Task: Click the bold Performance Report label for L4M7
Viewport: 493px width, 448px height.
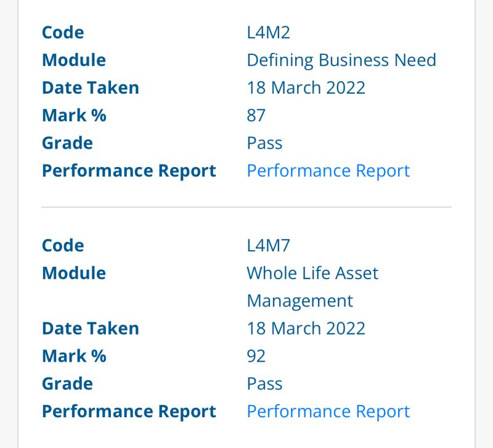Action: (x=129, y=411)
